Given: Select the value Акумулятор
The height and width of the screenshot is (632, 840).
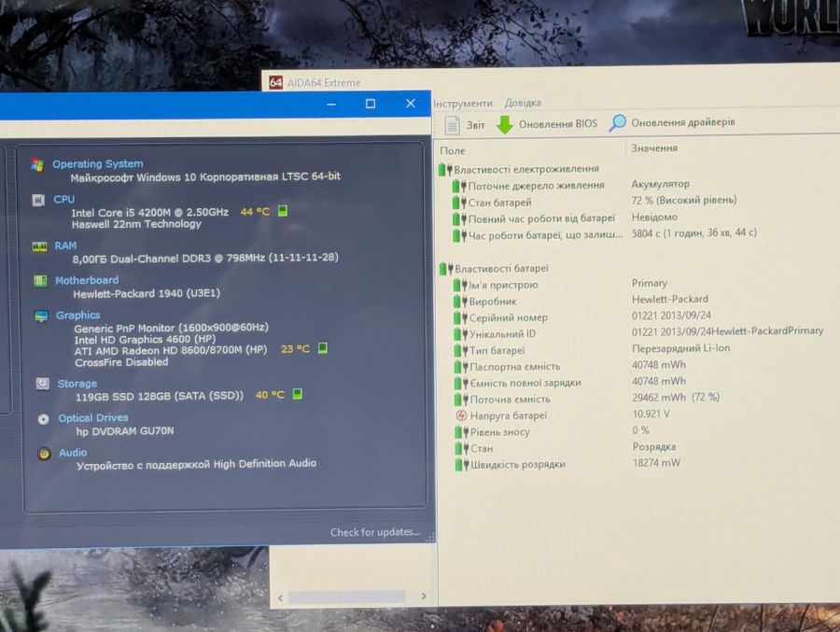Looking at the screenshot, I should 661,184.
